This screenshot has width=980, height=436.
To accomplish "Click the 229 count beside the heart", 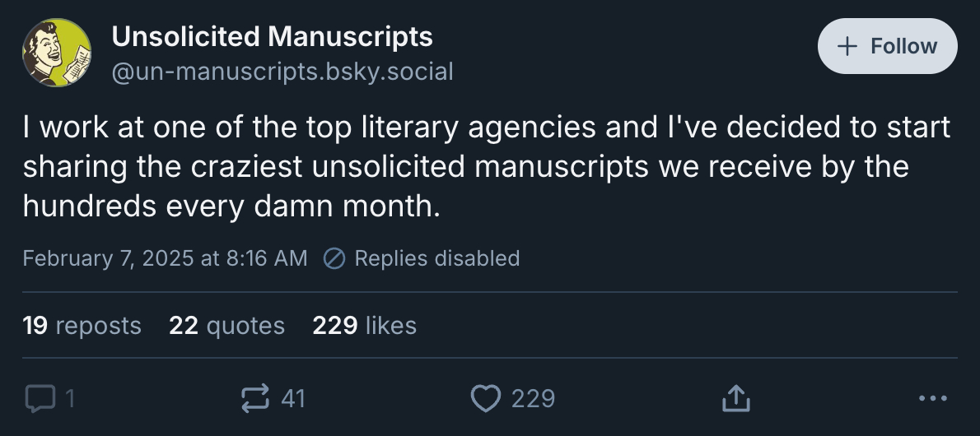I will 533,399.
